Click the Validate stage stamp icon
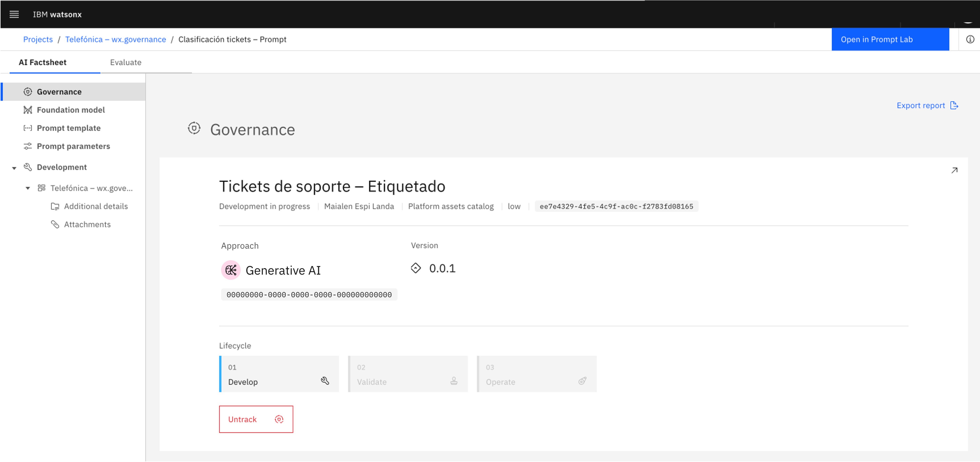This screenshot has height=462, width=980. coord(454,381)
